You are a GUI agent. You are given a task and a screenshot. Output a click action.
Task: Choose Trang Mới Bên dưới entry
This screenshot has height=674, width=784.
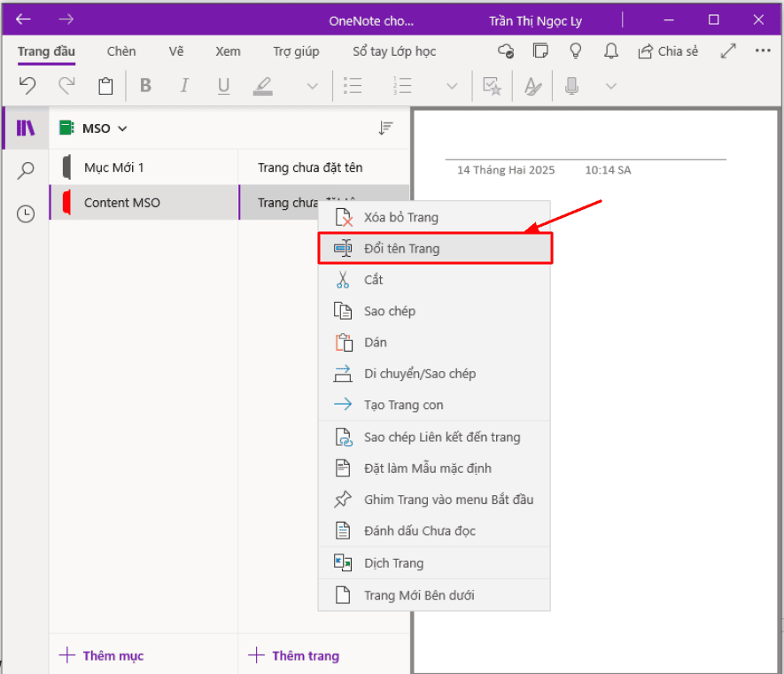[x=434, y=595]
